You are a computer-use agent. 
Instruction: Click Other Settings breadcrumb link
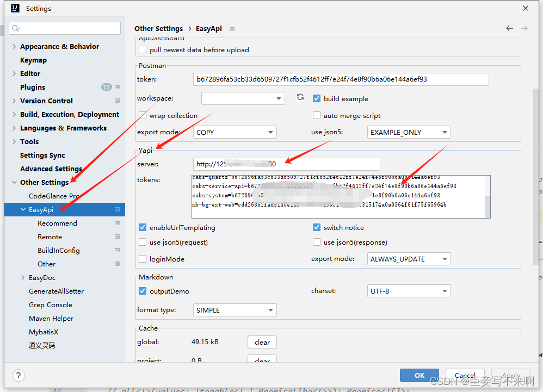point(159,28)
